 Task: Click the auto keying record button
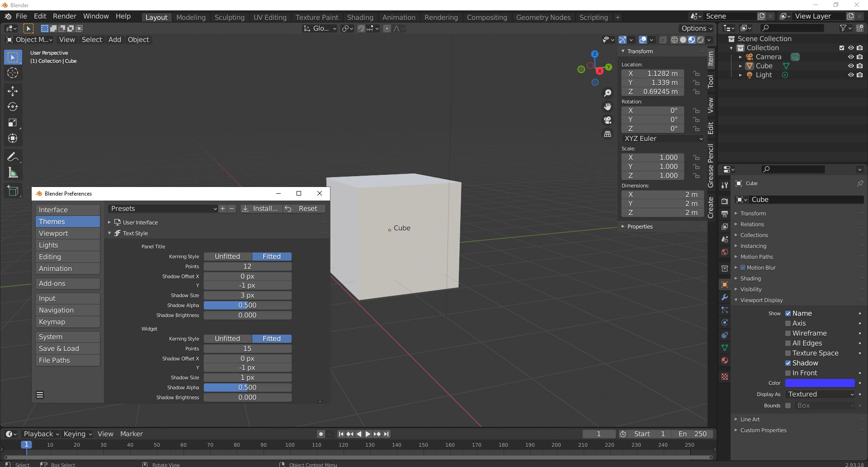(x=321, y=434)
